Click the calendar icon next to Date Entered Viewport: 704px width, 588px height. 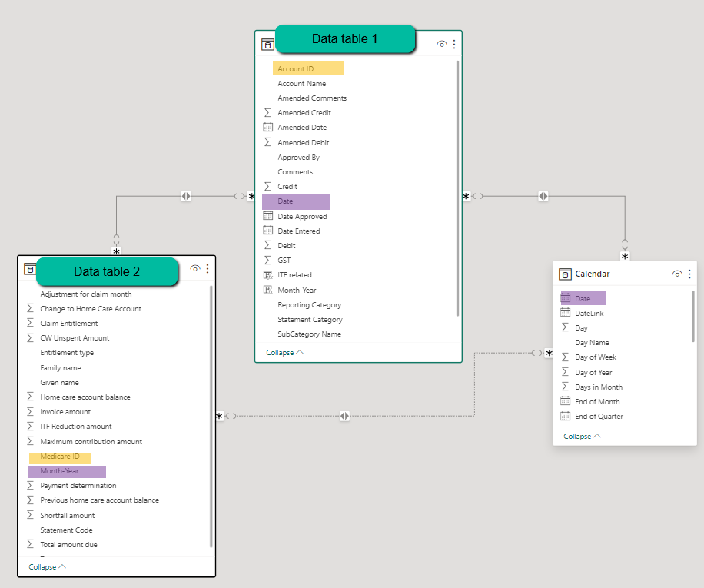tap(267, 231)
